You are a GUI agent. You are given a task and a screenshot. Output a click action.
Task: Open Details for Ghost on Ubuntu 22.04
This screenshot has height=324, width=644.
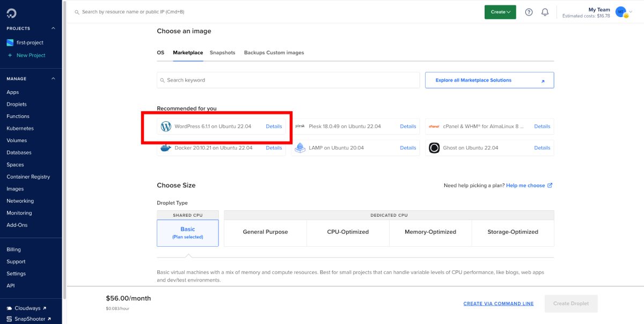click(542, 148)
